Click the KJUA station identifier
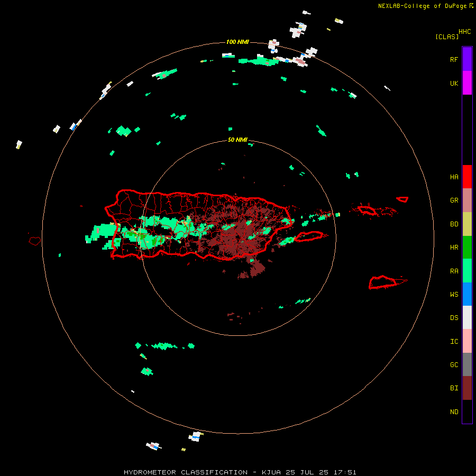The image size is (476, 476). [x=271, y=472]
